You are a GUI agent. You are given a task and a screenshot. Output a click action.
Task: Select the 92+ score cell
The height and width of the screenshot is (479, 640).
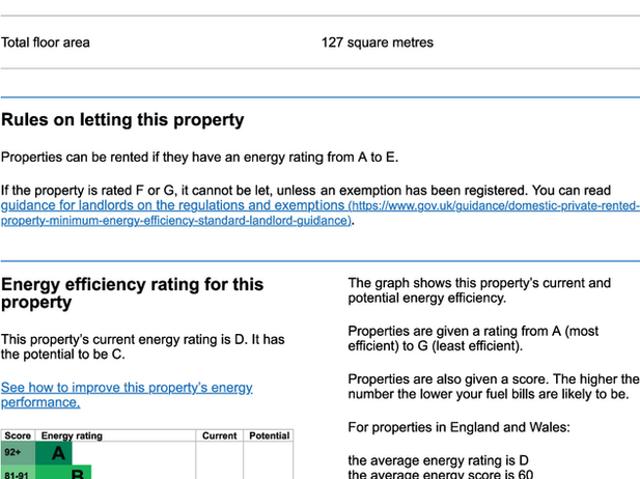[13, 453]
